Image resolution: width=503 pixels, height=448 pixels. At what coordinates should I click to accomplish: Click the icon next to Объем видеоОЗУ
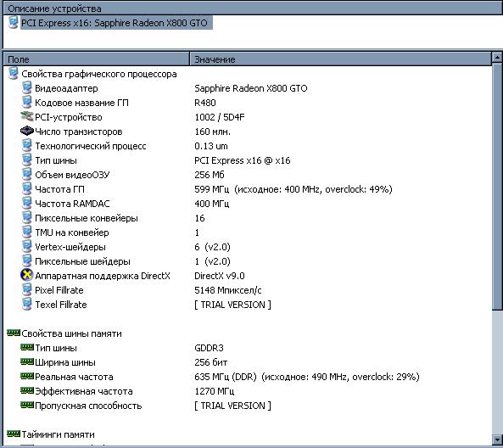click(26, 175)
